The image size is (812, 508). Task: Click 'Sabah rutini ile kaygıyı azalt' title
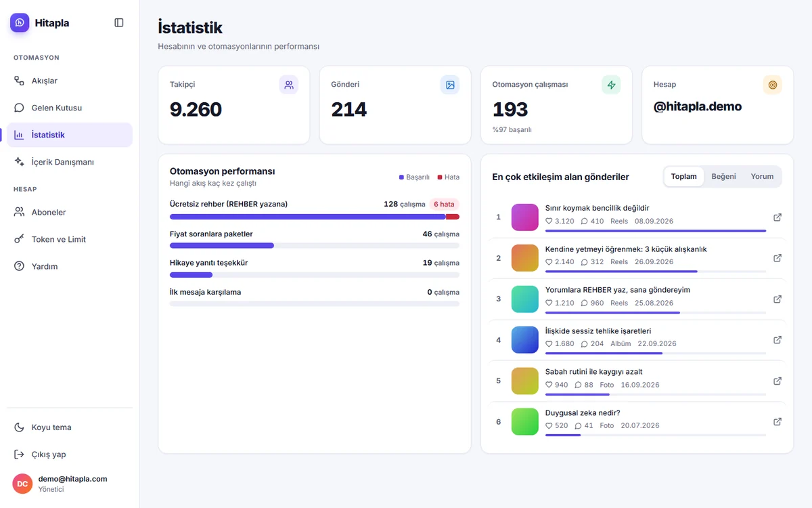[594, 372]
